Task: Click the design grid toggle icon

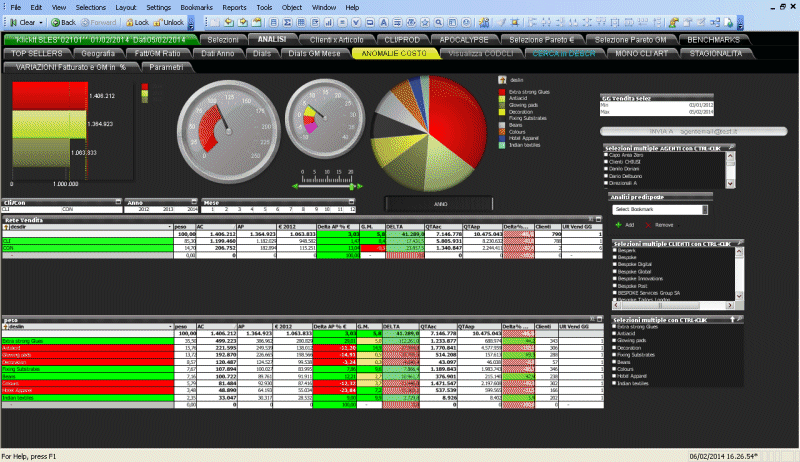Action: [515, 22]
